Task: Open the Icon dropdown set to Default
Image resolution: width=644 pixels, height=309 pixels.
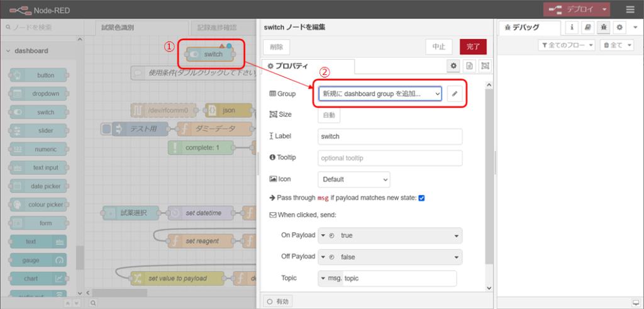Action: pyautogui.click(x=353, y=179)
